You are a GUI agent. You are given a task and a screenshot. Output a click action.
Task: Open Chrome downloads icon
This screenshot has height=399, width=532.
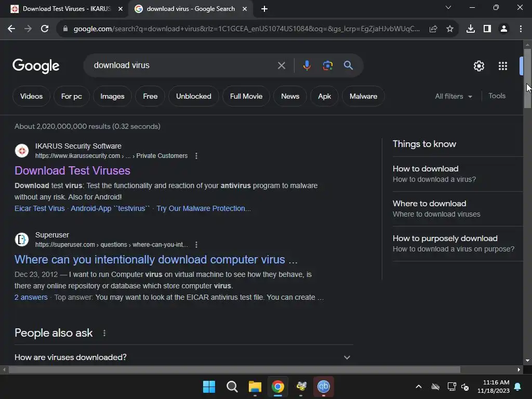point(470,29)
